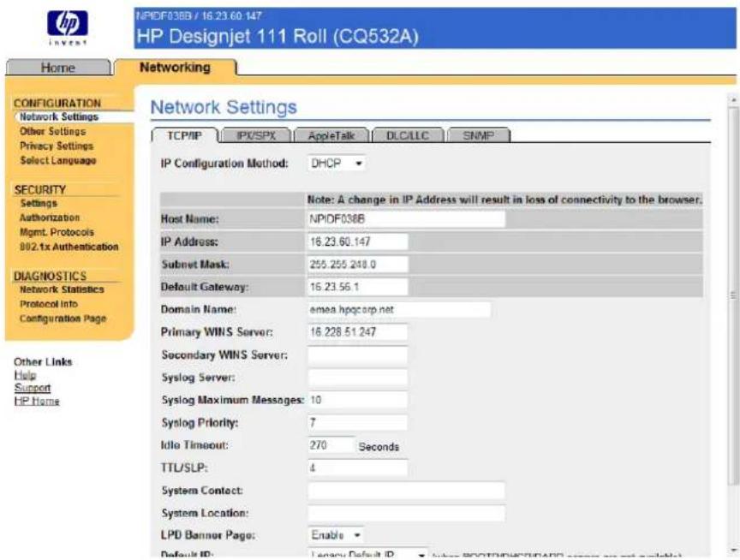Click the HP Home link
The height and width of the screenshot is (560, 740).
tap(37, 401)
